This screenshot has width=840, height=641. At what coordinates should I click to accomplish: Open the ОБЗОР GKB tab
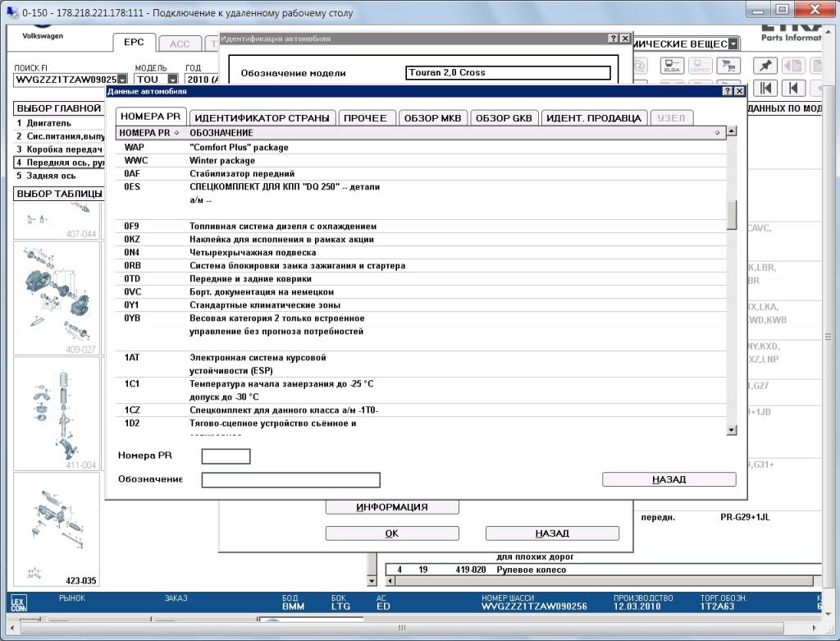pyautogui.click(x=504, y=118)
